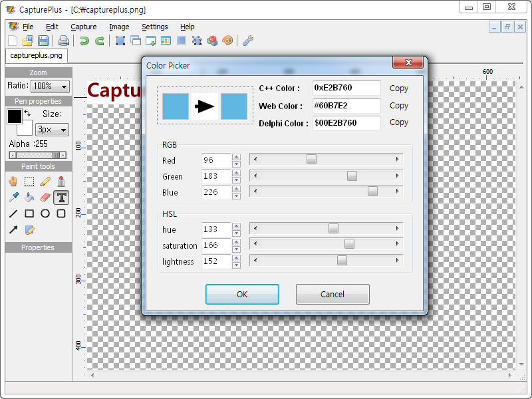Open the Capture menu
This screenshot has width=532, height=399.
[x=84, y=27]
